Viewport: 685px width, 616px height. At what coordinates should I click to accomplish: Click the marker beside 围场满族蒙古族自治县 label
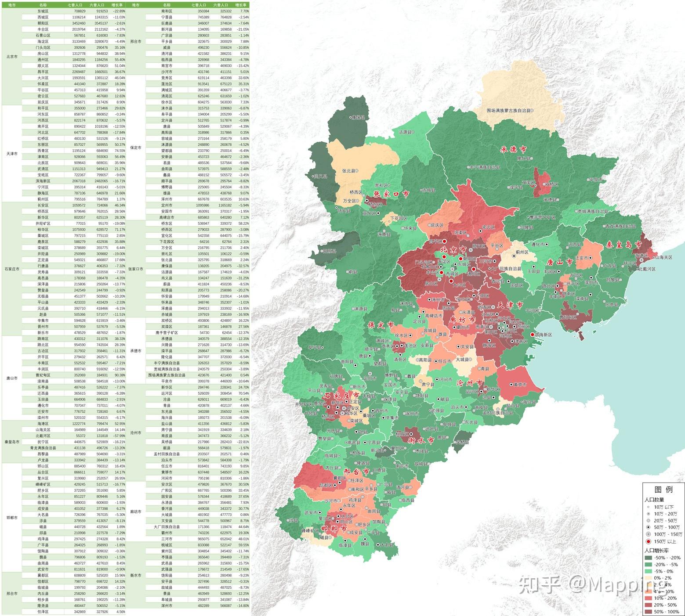(x=532, y=111)
